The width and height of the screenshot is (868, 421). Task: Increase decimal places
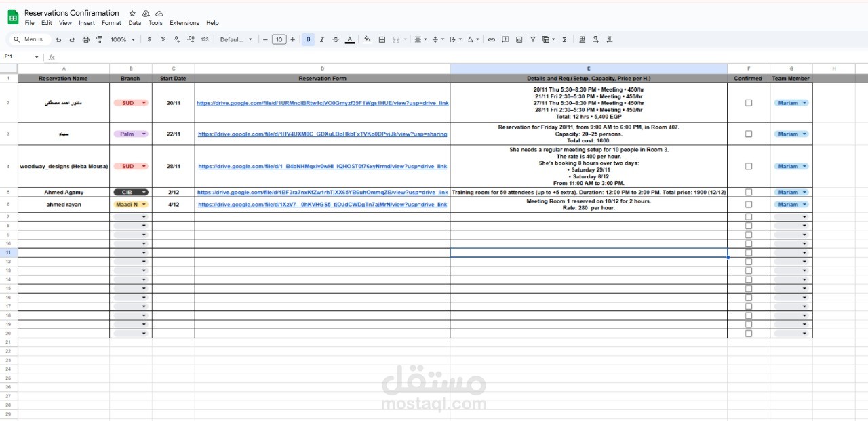[x=191, y=39]
